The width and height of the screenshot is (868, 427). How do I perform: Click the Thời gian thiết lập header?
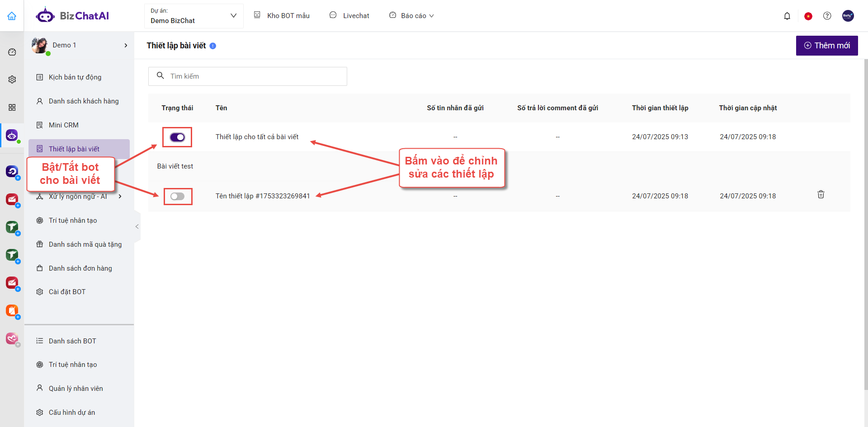click(x=660, y=108)
